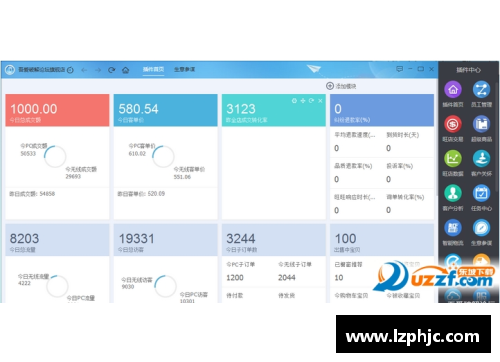500x362 pixels.
Task: Open the 旺店交易 red dollar plugin
Action: [x=453, y=124]
